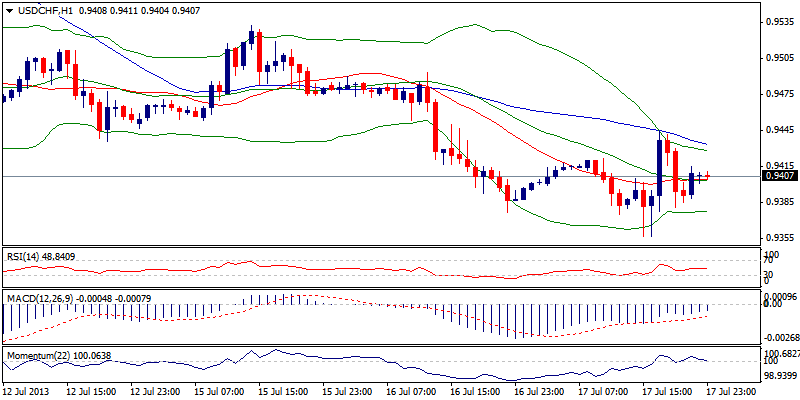Screen dimensions: 800x400
Task: Click the RSI(14) indicator label
Action: click(27, 256)
